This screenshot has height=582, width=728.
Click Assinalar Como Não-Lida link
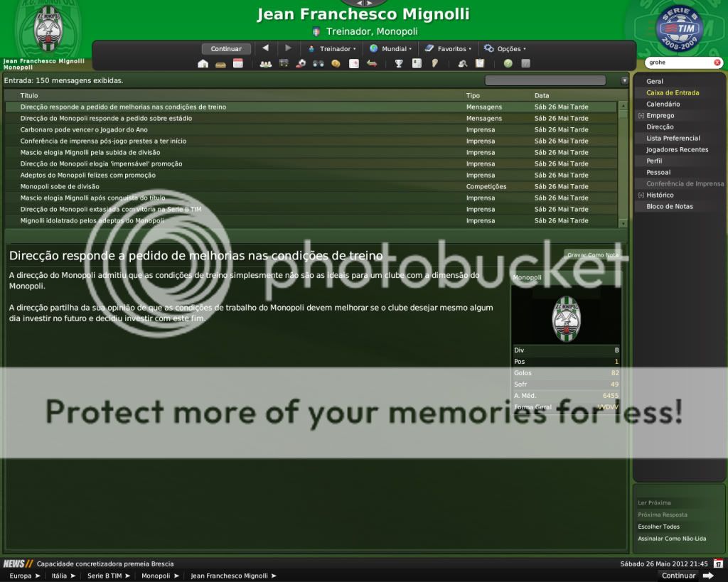coord(672,539)
